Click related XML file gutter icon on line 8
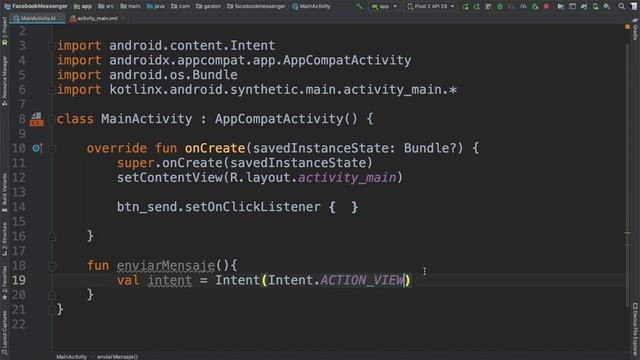Viewport: 640px width, 360px height. point(36,119)
